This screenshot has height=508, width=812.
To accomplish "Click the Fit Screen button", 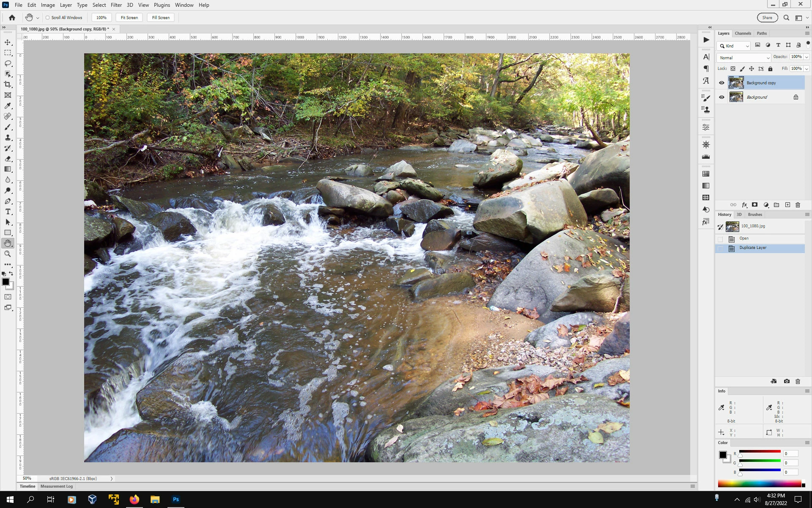I will point(129,18).
